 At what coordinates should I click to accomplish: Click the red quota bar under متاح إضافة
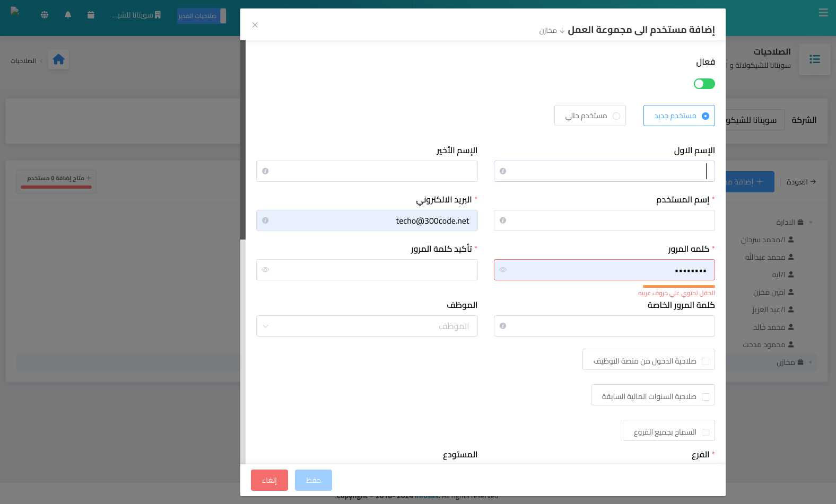tap(56, 187)
